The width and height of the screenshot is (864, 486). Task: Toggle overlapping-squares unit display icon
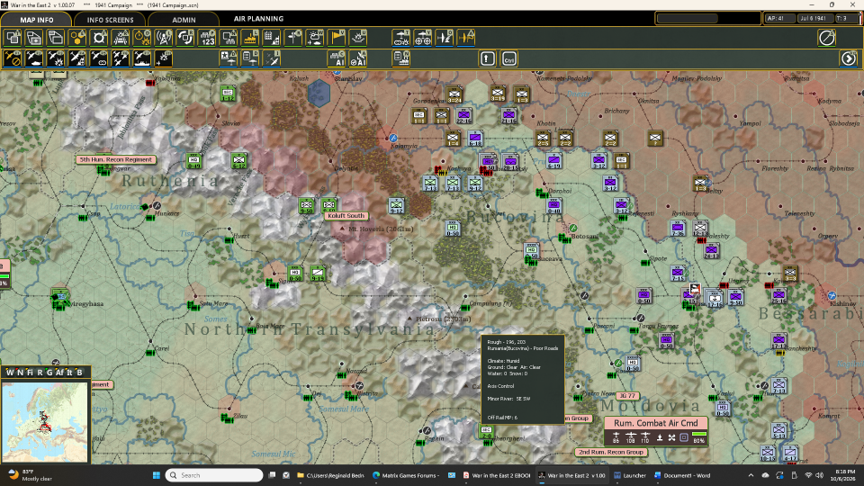(13, 38)
